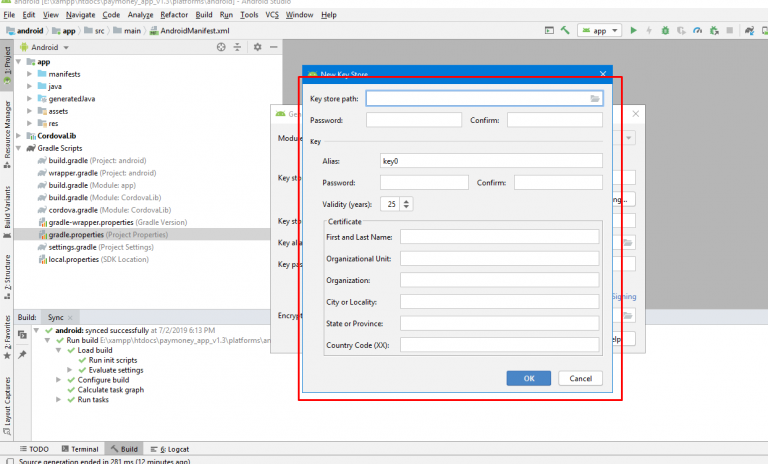Switch to the Terminal tool window tab
The image size is (768, 464).
[80, 450]
